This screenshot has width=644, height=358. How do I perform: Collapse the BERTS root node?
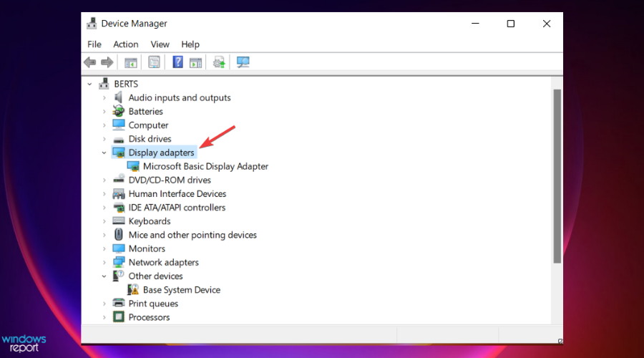(89, 84)
